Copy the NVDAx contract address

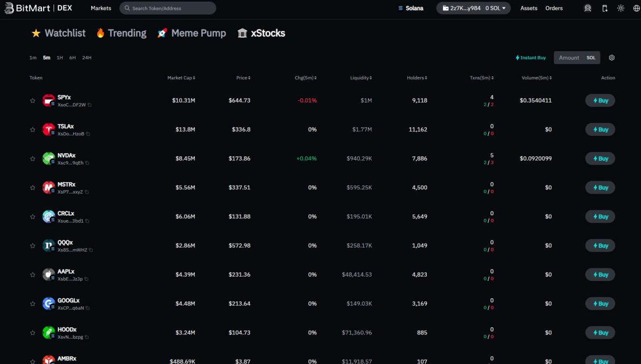click(87, 163)
